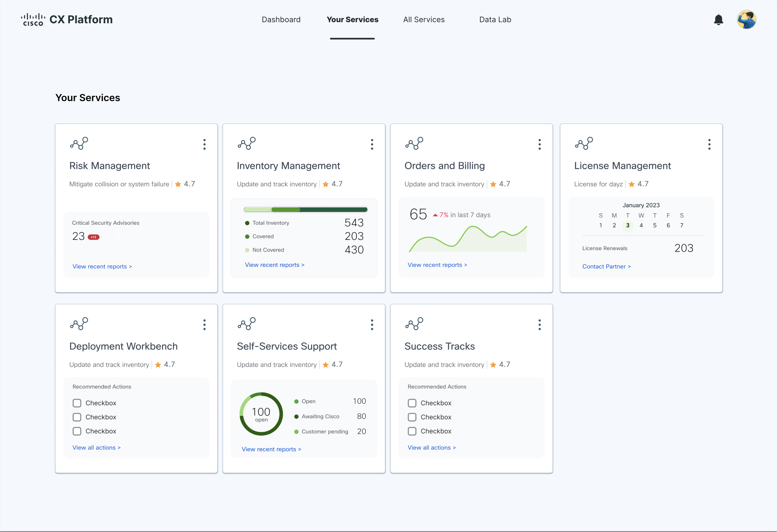Viewport: 777px width, 532px height.
Task: Click the notification bell icon
Action: [718, 20]
